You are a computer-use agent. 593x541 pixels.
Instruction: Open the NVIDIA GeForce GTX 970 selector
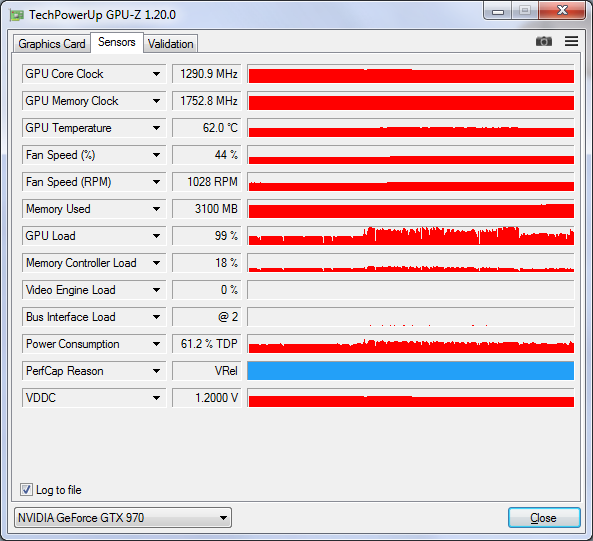pyautogui.click(x=123, y=518)
